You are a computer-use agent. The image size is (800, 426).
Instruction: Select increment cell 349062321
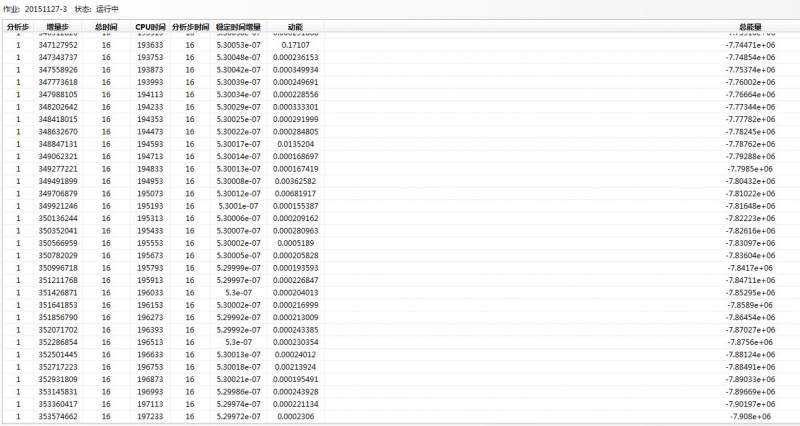point(58,156)
